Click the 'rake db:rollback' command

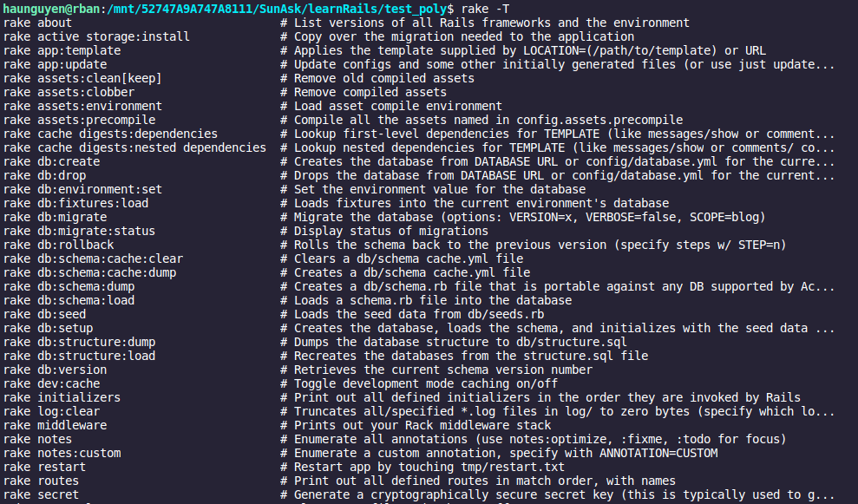coord(58,245)
